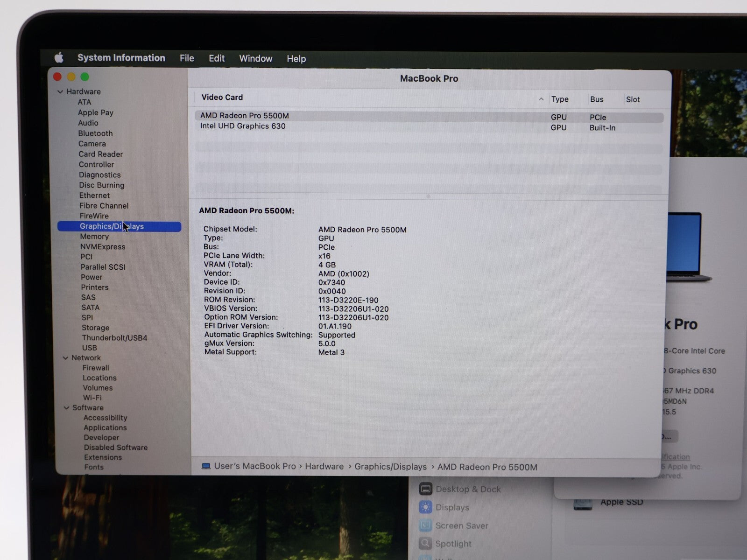
Task: Select Controller in the sidebar
Action: pos(96,164)
